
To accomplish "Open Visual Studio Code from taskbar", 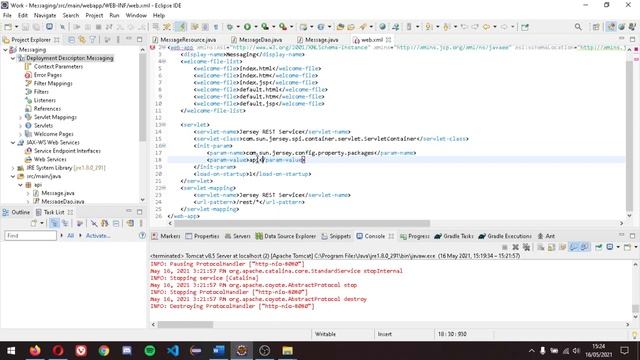I will 173,351.
